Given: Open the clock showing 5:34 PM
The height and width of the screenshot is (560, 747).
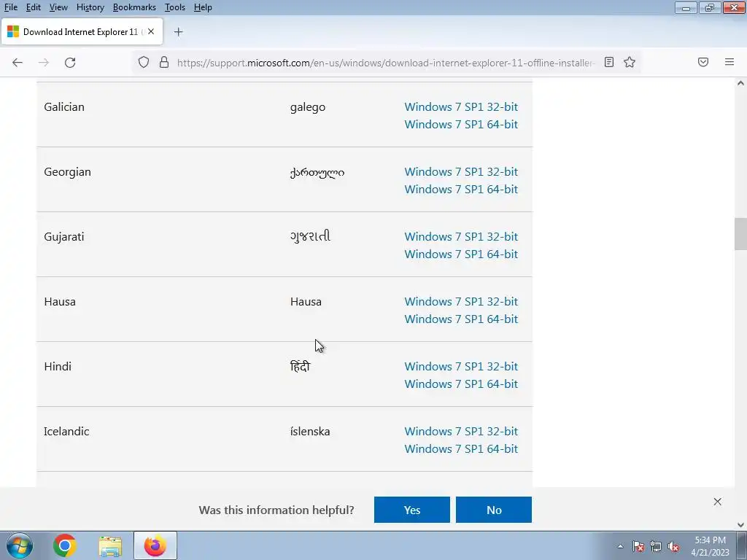Looking at the screenshot, I should click(710, 546).
